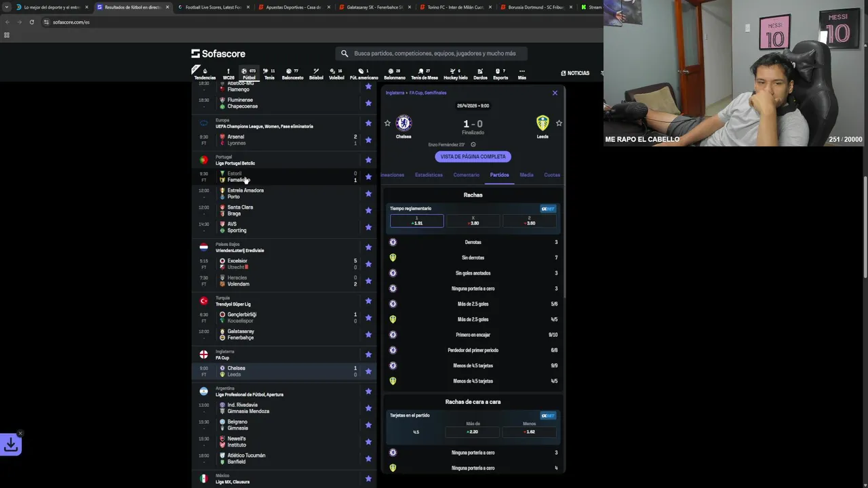Open the Más sports overflow menu

click(521, 73)
